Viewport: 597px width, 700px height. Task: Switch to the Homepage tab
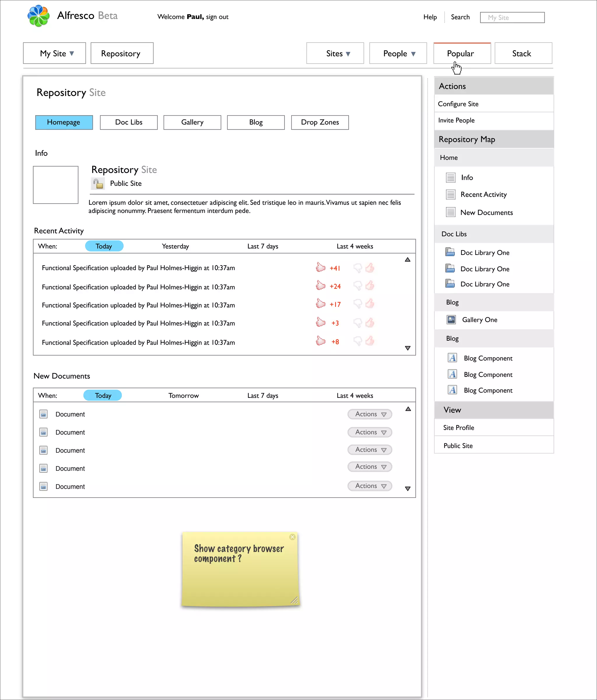[64, 122]
